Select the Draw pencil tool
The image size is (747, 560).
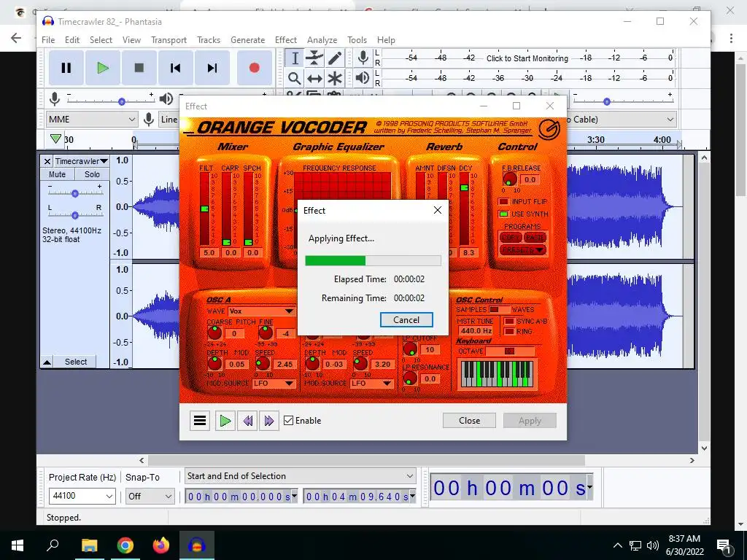click(334, 58)
